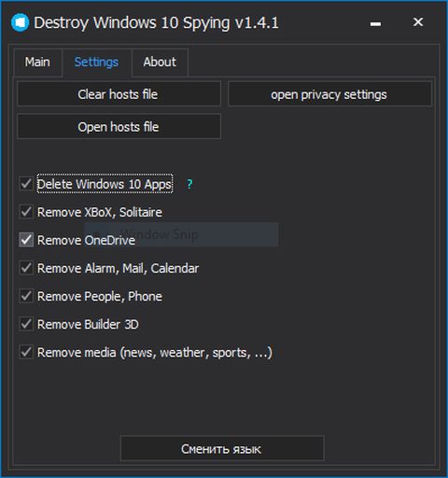The image size is (448, 478).
Task: Disable Remove Alarm, Mail, Calendar option
Action: coord(26,268)
